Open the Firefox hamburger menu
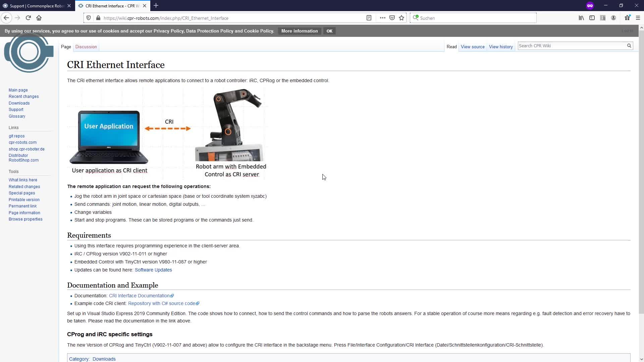The image size is (644, 362). point(638,18)
